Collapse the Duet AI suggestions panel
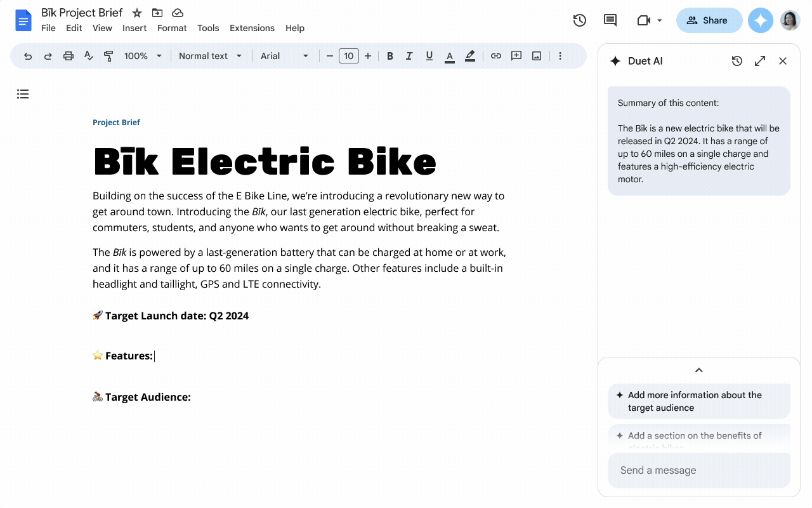 [x=698, y=370]
